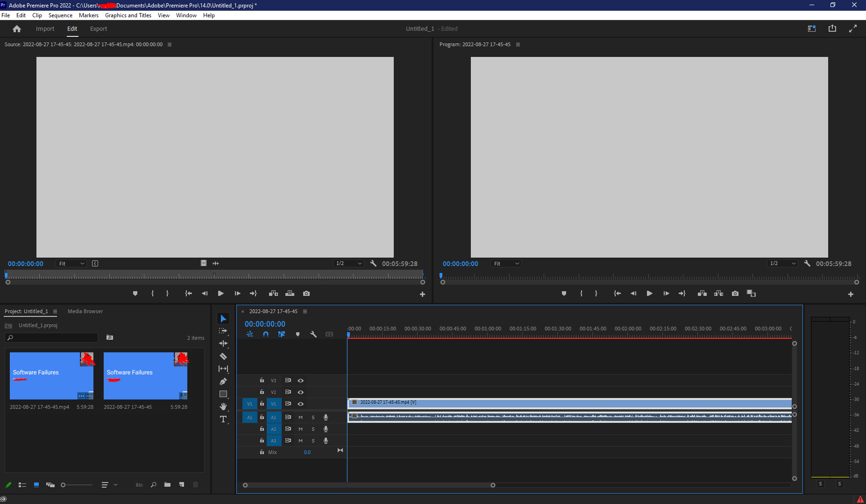Toggle V1 track output eye
The image size is (866, 504).
[301, 404]
